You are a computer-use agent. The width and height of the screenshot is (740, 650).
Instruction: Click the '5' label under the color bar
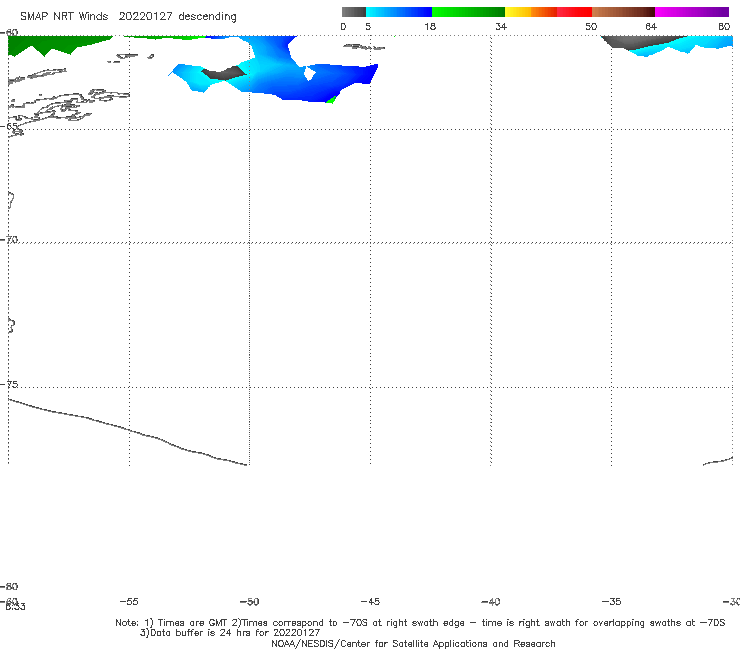(x=368, y=26)
